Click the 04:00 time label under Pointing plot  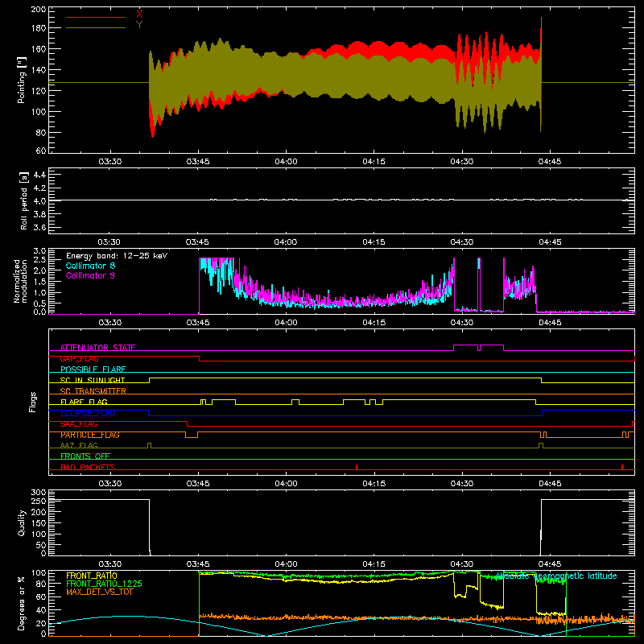(286, 162)
